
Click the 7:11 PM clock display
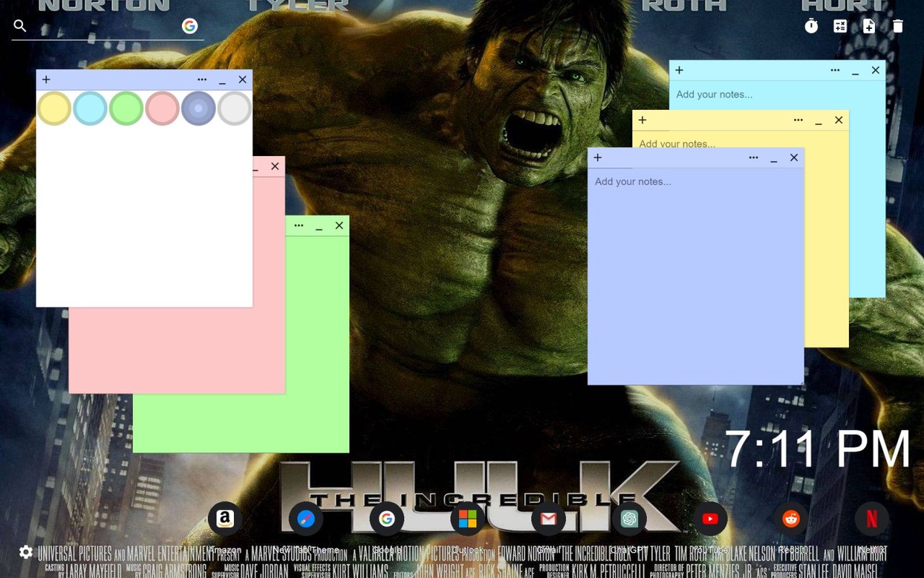pos(818,449)
